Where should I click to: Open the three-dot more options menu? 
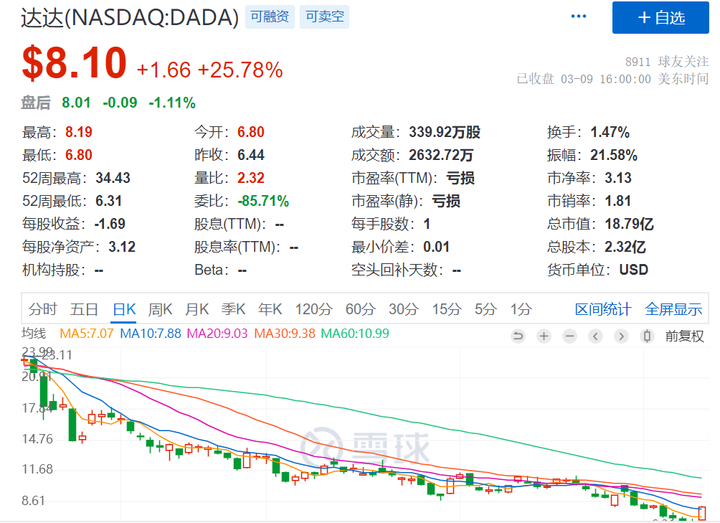[x=579, y=17]
